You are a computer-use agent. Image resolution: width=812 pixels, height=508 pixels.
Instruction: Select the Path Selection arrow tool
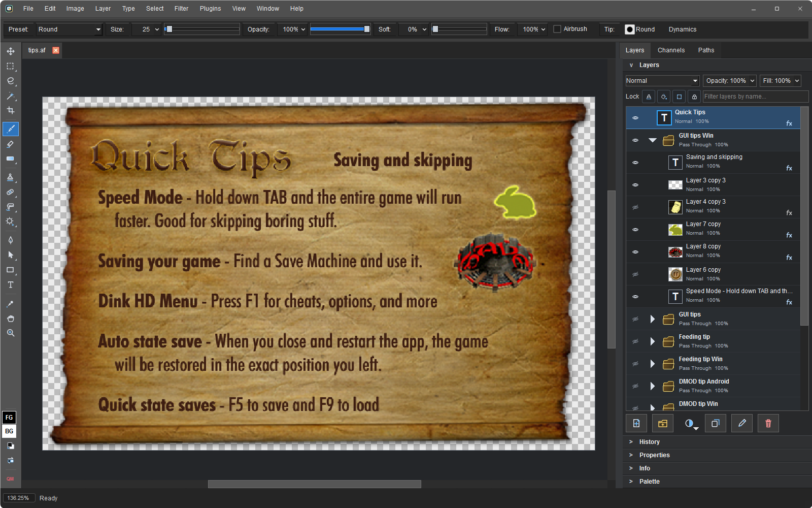[x=10, y=255]
